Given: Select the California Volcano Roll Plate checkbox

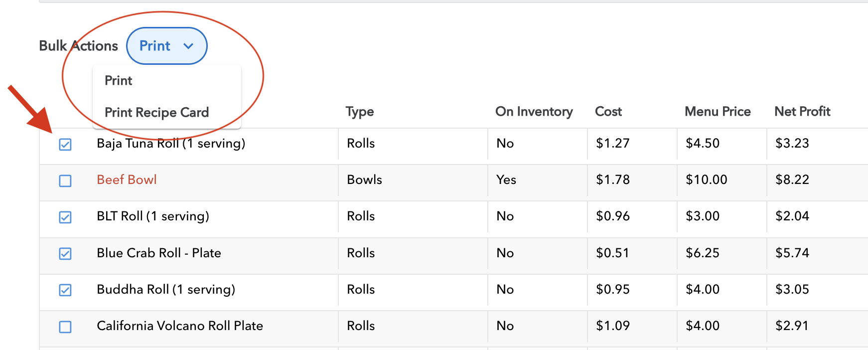Looking at the screenshot, I should [65, 327].
